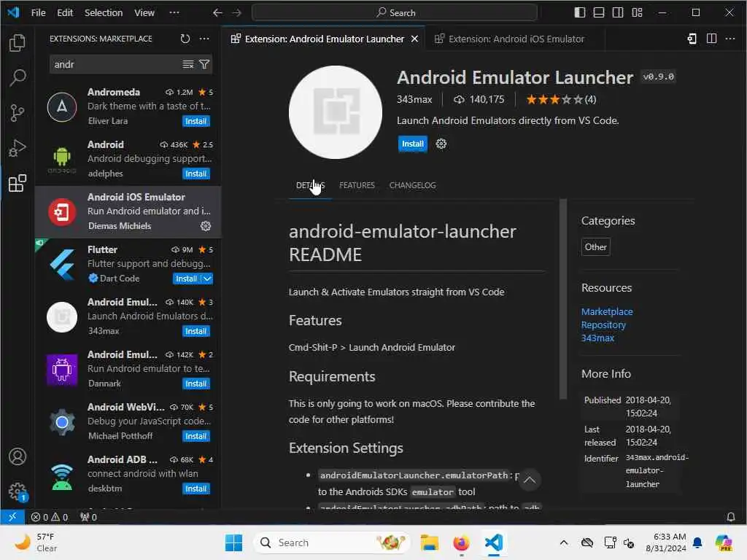The width and height of the screenshot is (747, 560).
Task: Install Android Emulator Launcher from details page
Action: point(413,144)
